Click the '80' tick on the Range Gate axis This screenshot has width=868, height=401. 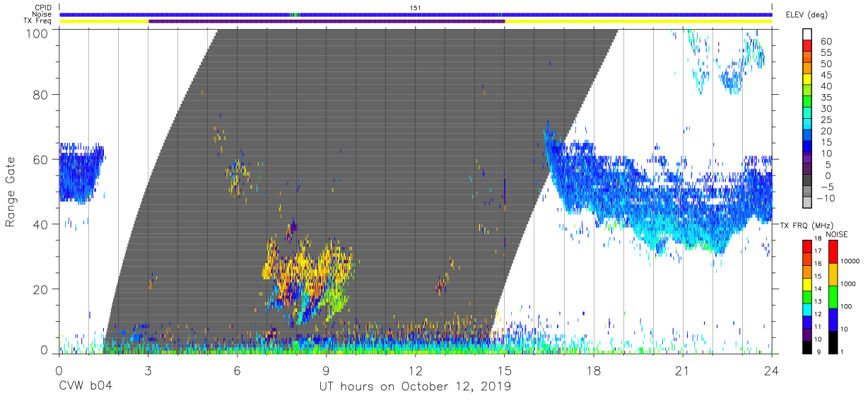tap(42, 94)
